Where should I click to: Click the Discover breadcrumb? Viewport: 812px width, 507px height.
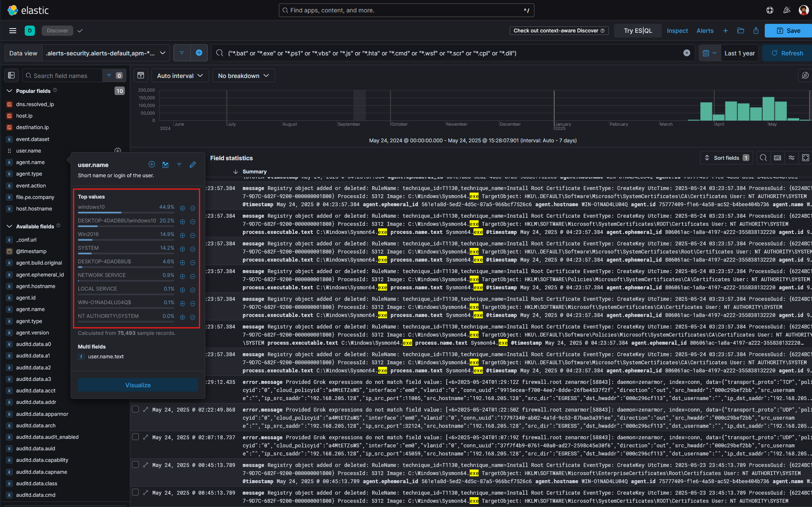tap(57, 31)
